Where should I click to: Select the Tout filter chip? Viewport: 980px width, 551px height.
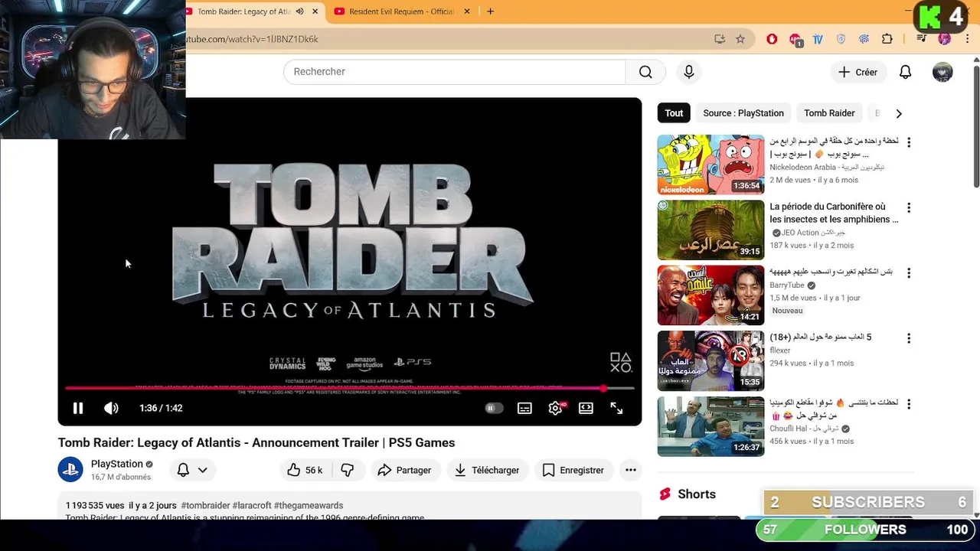(674, 113)
